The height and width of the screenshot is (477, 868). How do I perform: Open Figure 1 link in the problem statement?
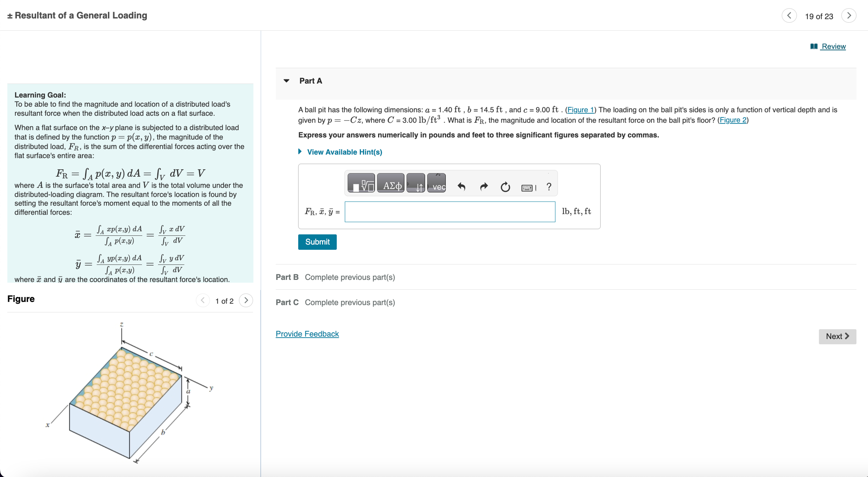[580, 110]
